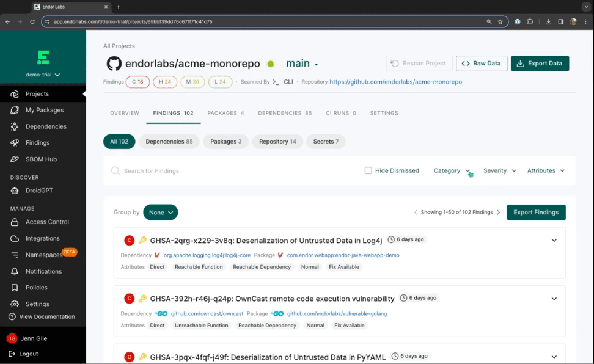Open Chrome three-dot menu
Screen dimensions: 594x364
point(585,21)
